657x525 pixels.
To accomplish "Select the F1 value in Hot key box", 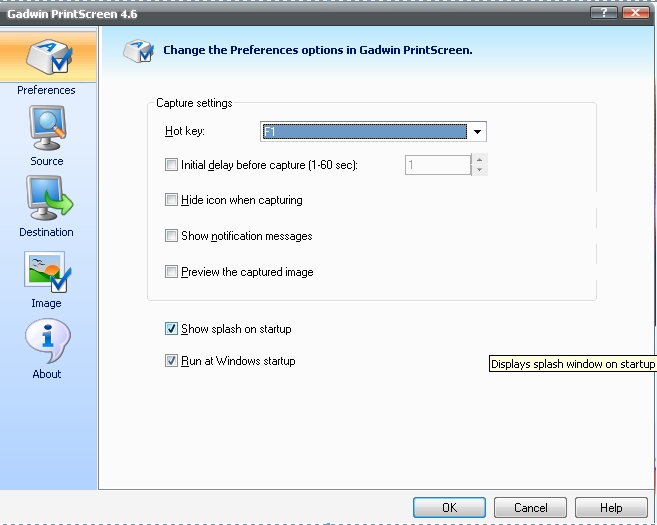I will click(x=364, y=132).
